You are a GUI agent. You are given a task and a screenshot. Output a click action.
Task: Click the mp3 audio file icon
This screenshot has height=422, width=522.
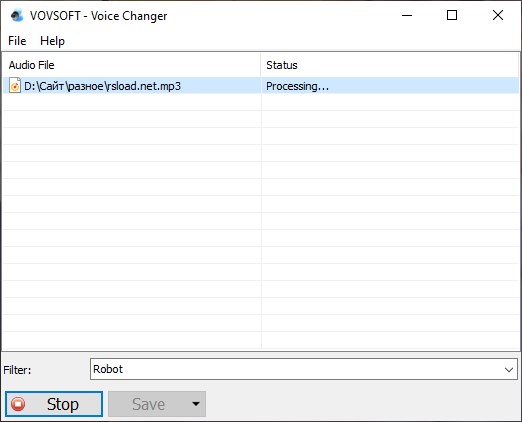pos(15,86)
